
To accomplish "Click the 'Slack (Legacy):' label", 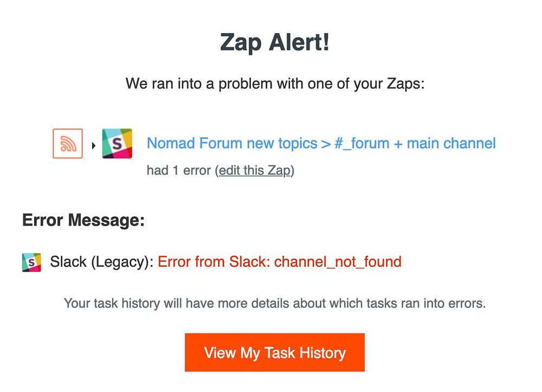I will pyautogui.click(x=102, y=262).
